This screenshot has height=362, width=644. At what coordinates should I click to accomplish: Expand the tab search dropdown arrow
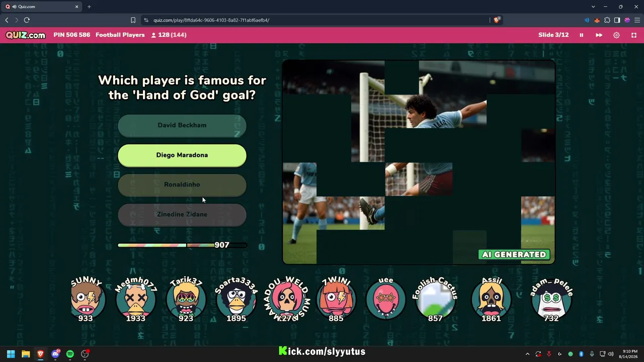(x=593, y=7)
